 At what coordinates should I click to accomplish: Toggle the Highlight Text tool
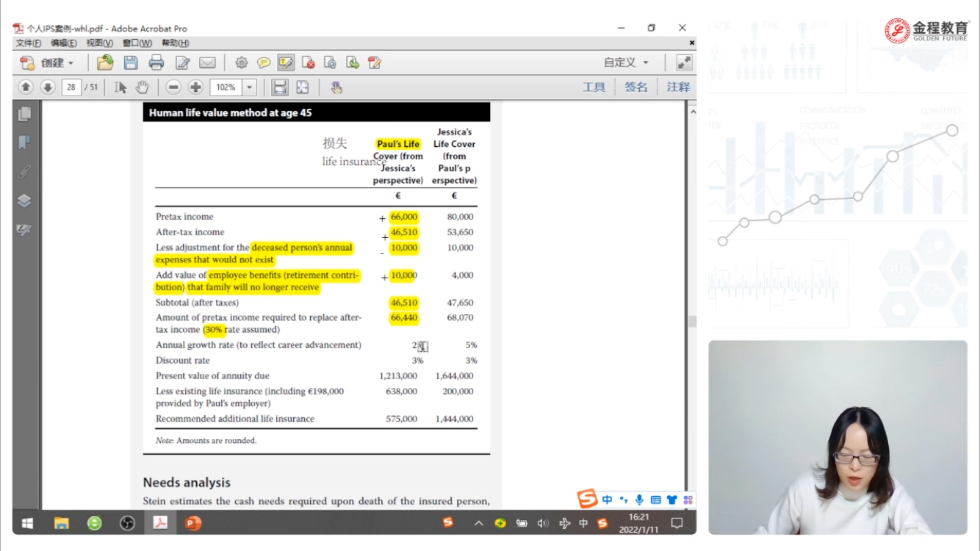pos(286,62)
